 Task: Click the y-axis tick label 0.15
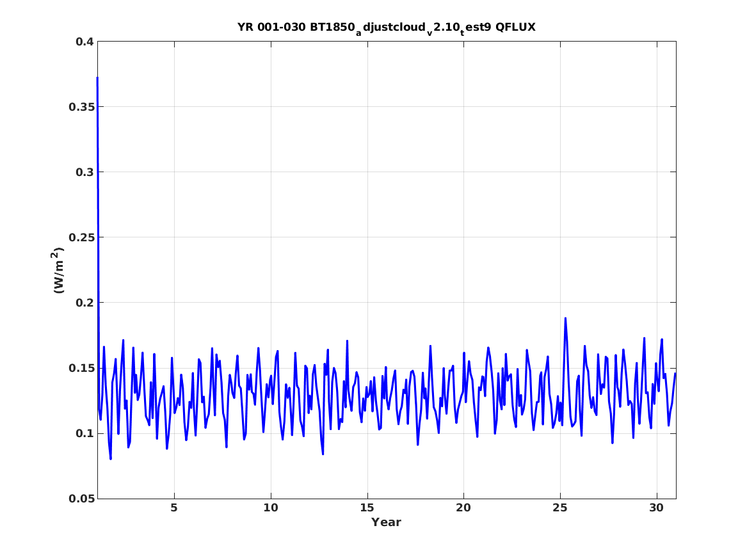pyautogui.click(x=81, y=369)
